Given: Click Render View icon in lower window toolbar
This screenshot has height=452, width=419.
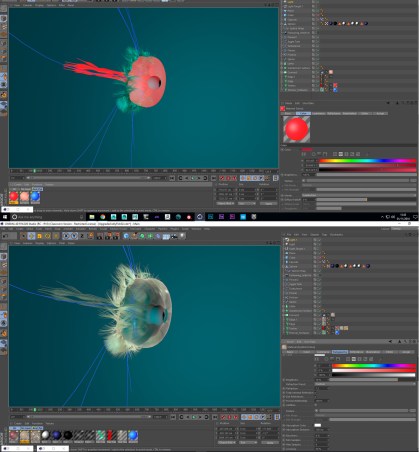Looking at the screenshot, I should (100, 236).
